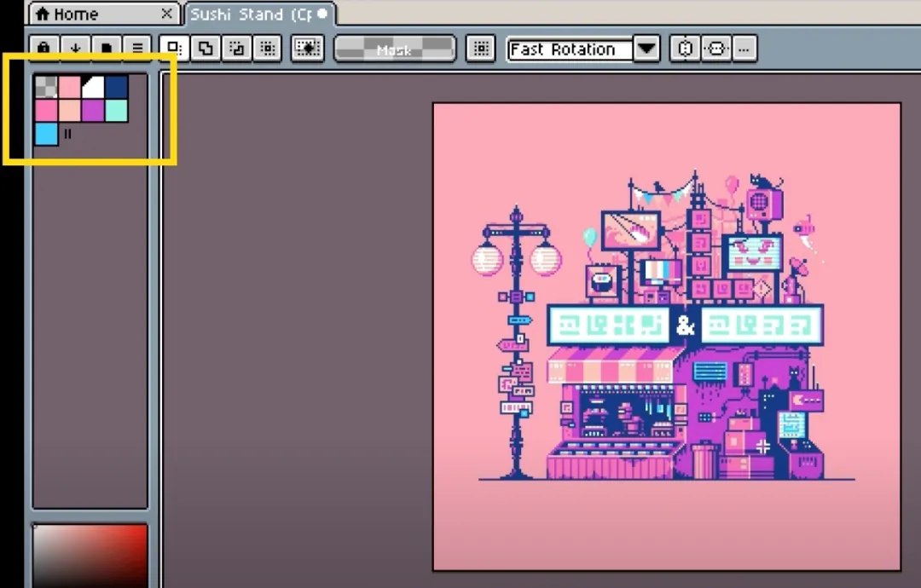
Task: Open the palette presets button
Action: 107,48
